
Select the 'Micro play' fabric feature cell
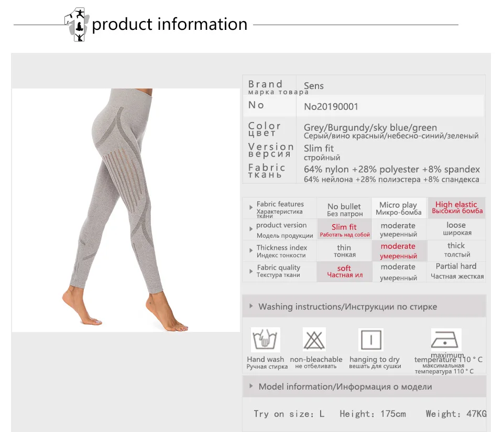399,208
